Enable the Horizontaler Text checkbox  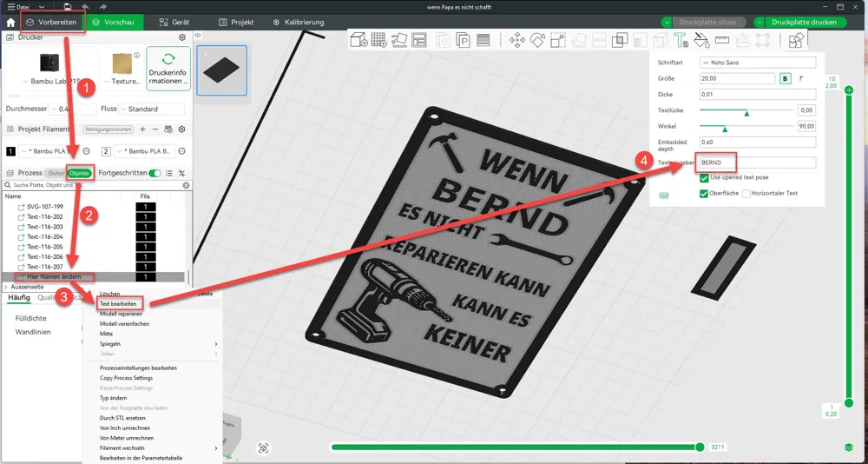746,194
